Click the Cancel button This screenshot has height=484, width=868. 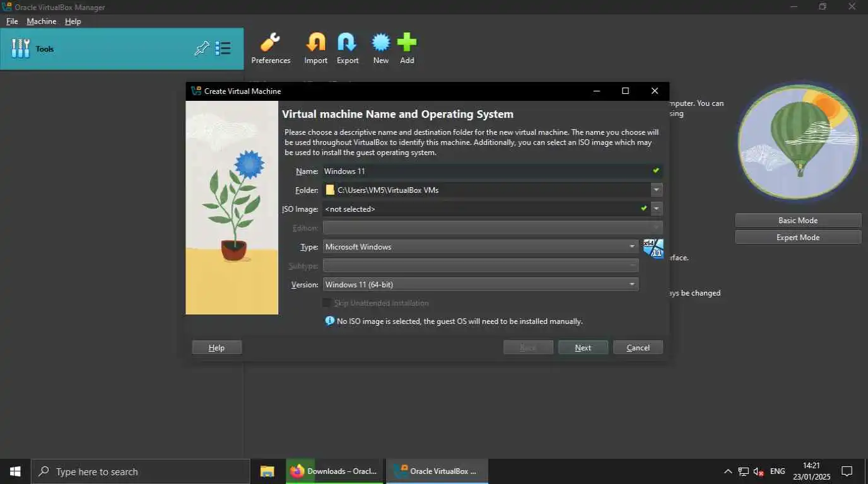[638, 347]
